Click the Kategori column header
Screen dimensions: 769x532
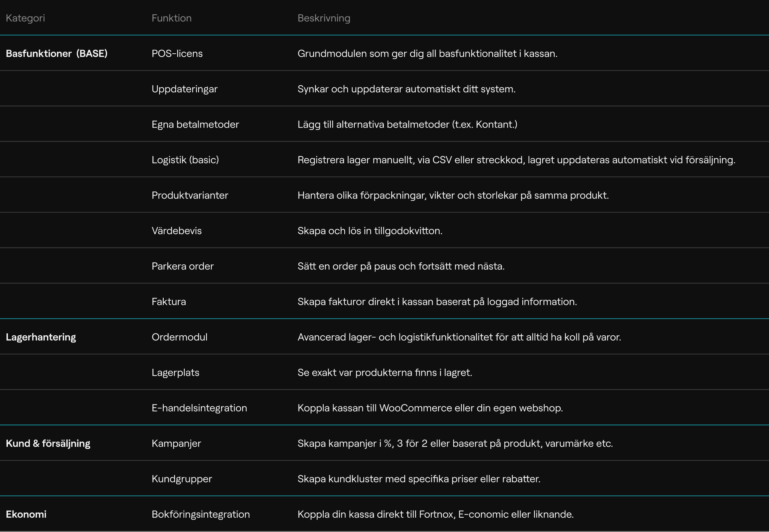[x=25, y=18]
